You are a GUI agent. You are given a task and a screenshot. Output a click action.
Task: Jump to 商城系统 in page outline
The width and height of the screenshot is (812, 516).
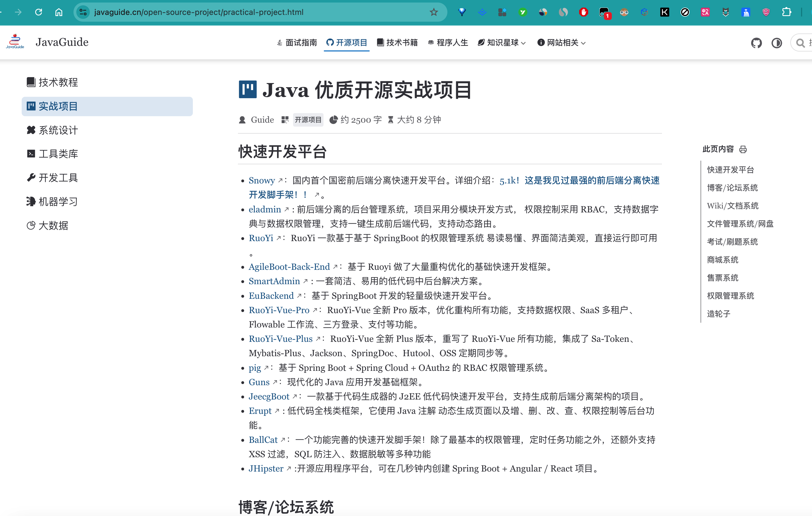[722, 260]
